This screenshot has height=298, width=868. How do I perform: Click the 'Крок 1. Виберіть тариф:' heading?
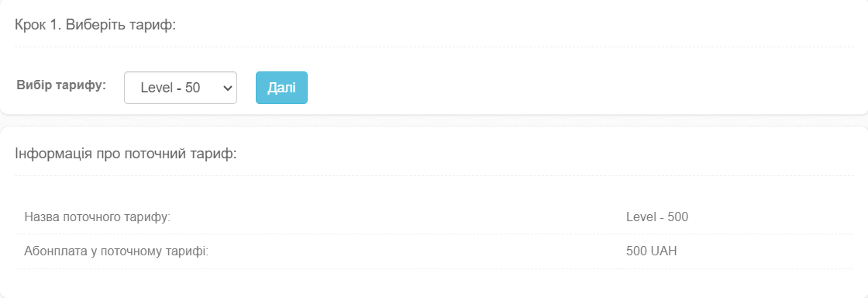[95, 25]
